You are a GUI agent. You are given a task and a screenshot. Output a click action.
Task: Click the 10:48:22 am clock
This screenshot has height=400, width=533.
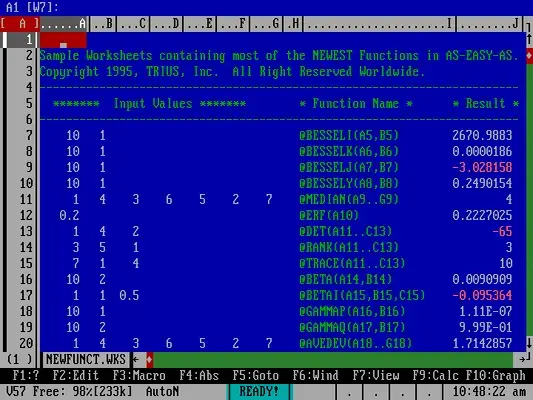[x=489, y=392]
